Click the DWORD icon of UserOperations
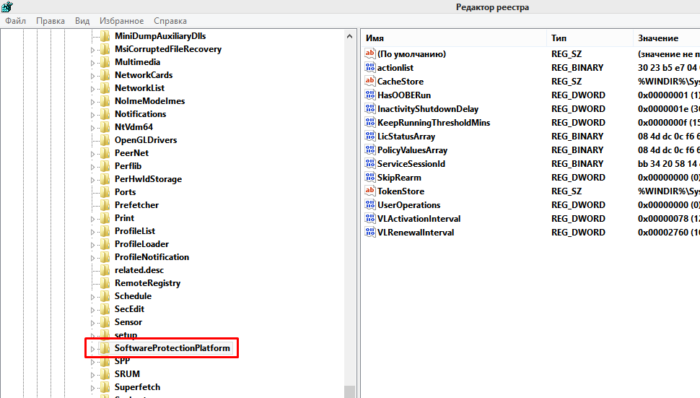The width and height of the screenshot is (700, 398). [x=370, y=205]
